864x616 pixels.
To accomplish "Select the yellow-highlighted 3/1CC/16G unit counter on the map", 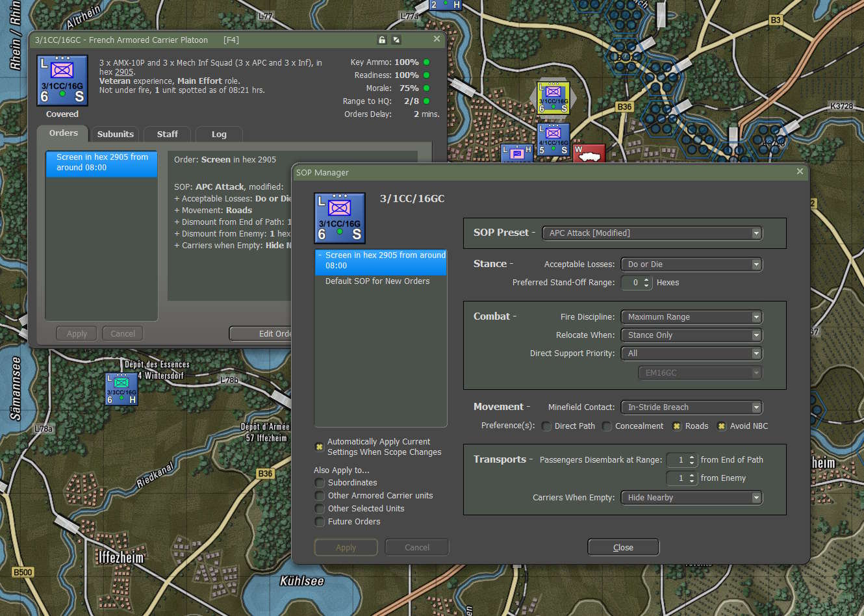I will 553,97.
